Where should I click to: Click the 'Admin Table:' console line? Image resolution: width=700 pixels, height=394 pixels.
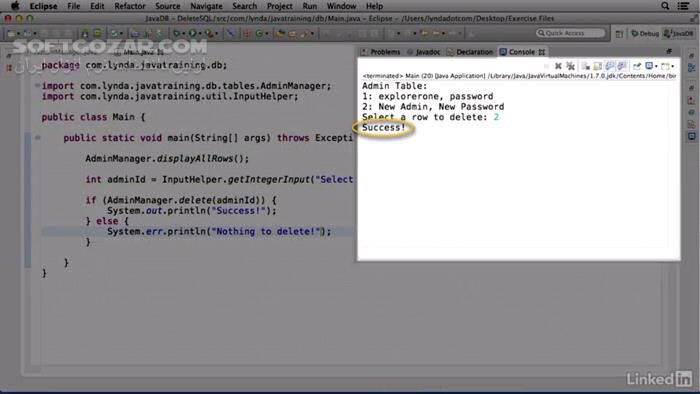(395, 86)
